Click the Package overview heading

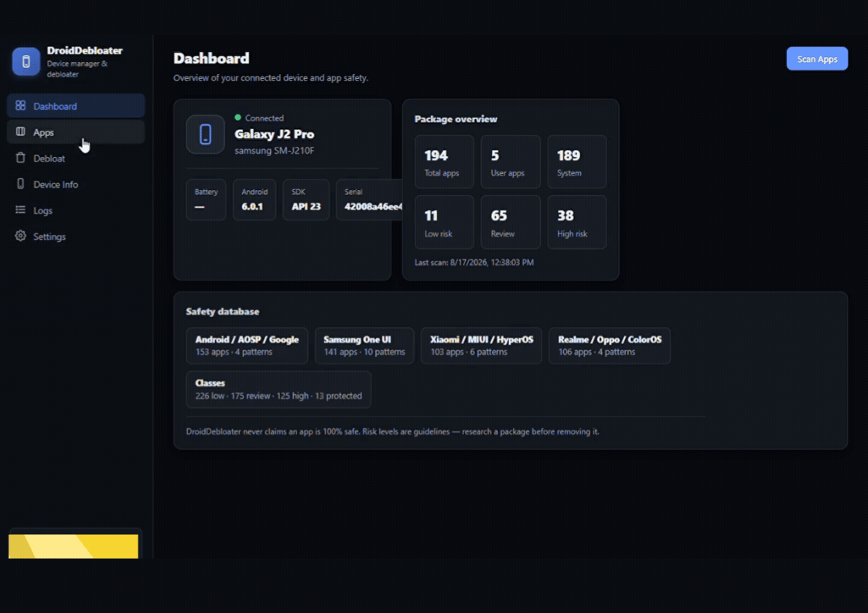click(456, 119)
